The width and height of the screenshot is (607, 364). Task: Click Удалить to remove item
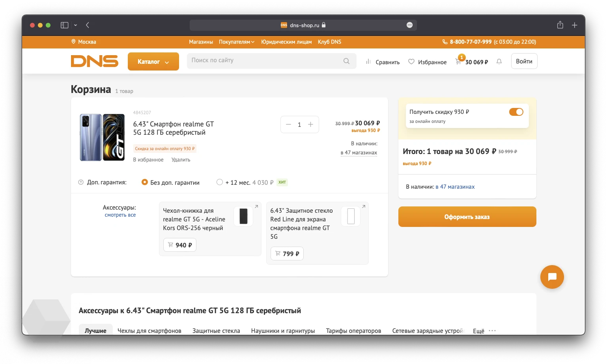(x=181, y=160)
